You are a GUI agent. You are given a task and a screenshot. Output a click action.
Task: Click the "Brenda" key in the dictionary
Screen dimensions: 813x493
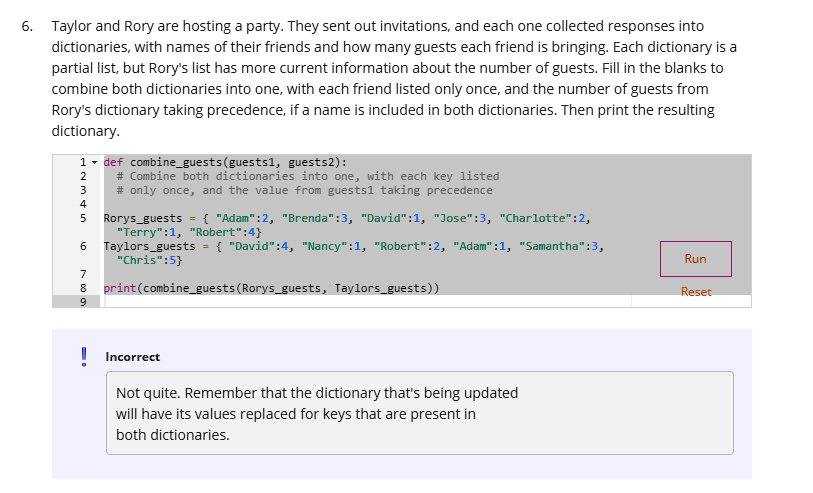click(x=308, y=218)
